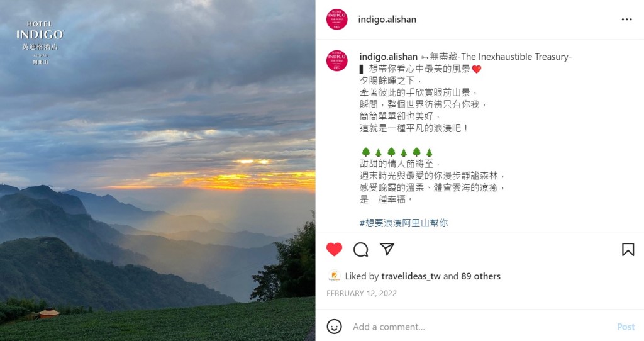Viewport: 644px width, 341px height.
Task: Save post with the bookmark icon
Action: [628, 249]
